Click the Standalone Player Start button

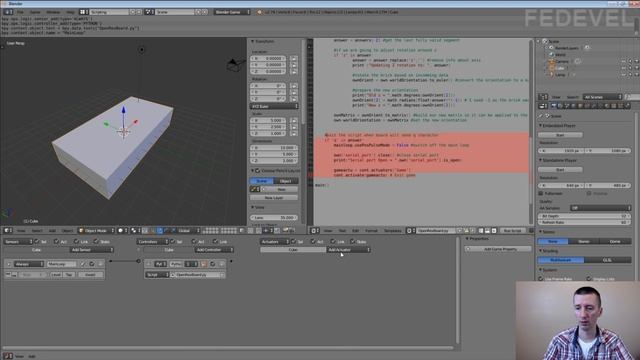(560, 169)
